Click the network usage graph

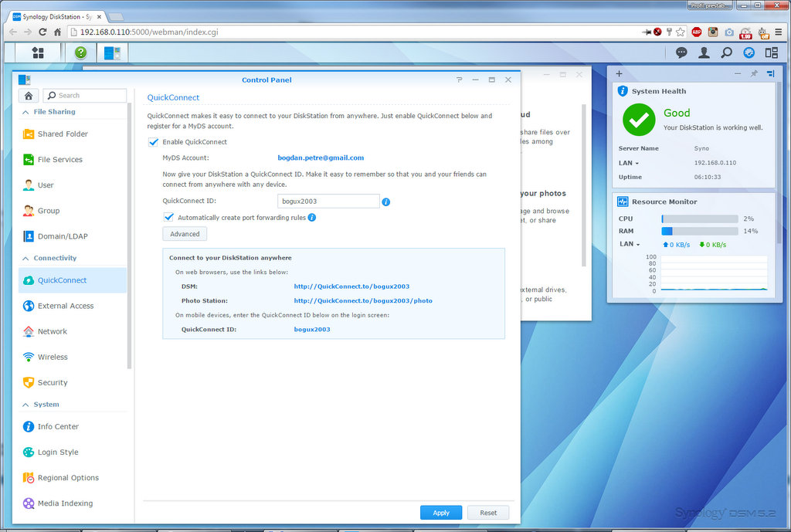pyautogui.click(x=714, y=273)
